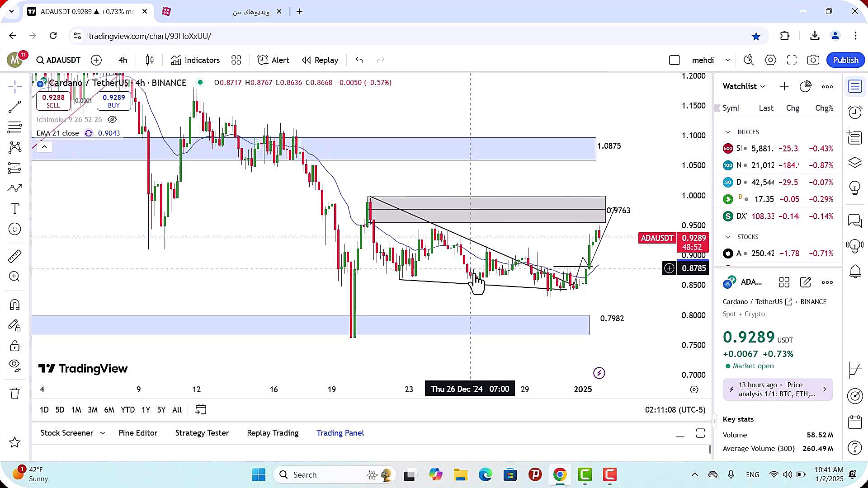Open the Indicators dialog
Viewport: 868px width, 488px height.
pyautogui.click(x=195, y=60)
